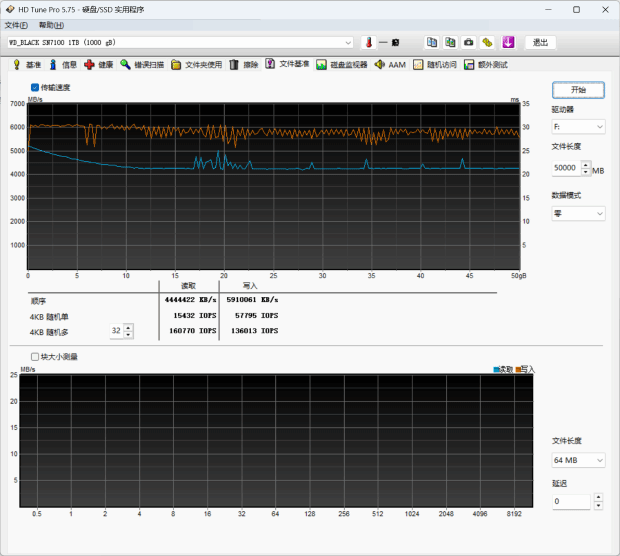Click the copy text to clipboard icon
This screenshot has width=620, height=556.
point(432,42)
